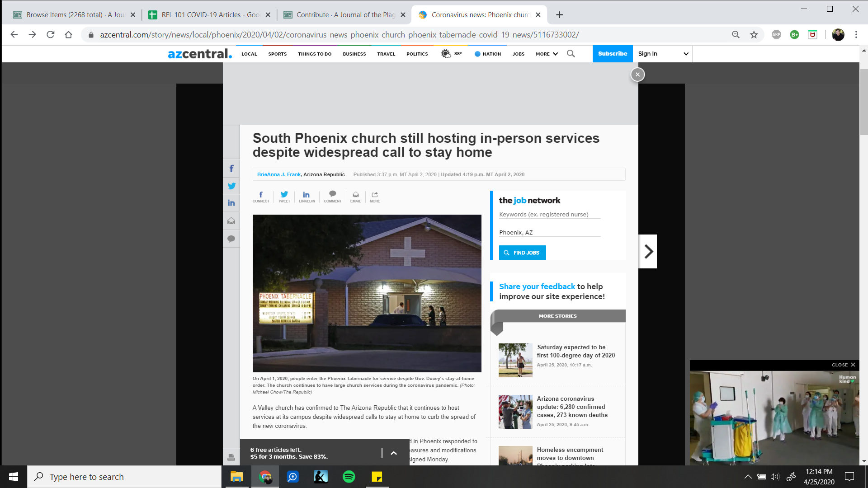The height and width of the screenshot is (488, 868).
Task: Expand the free articles subscription banner
Action: pyautogui.click(x=393, y=453)
